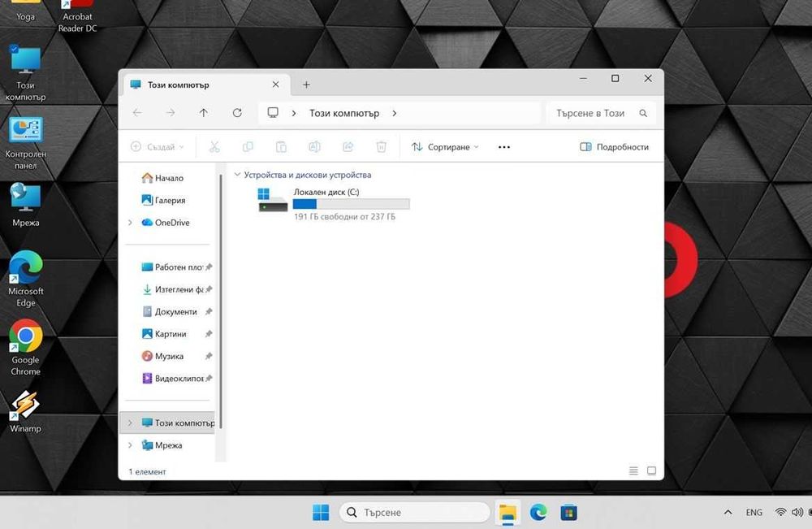The height and width of the screenshot is (529, 812).
Task: Expand Този компютър tree node
Action: [130, 423]
